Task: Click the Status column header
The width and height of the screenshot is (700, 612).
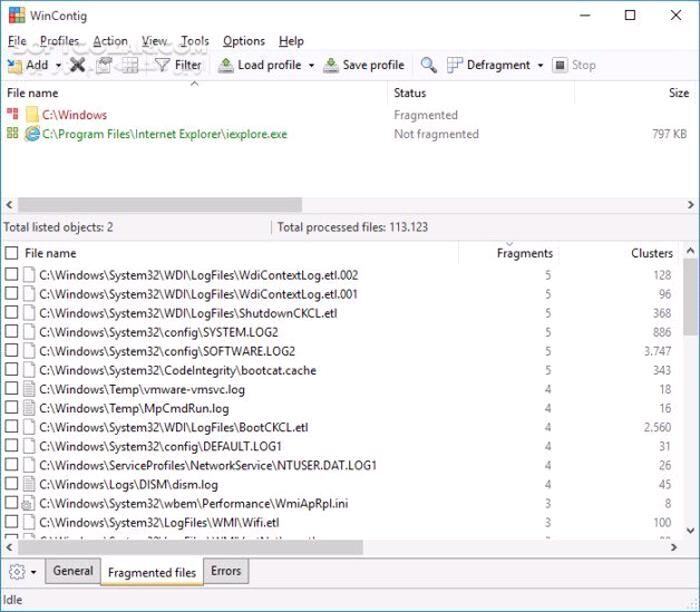Action: [410, 93]
